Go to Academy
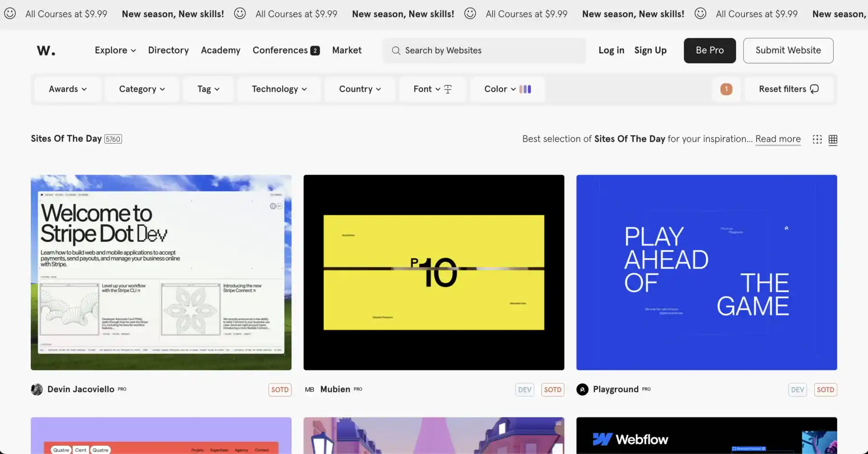This screenshot has width=868, height=454. point(221,51)
